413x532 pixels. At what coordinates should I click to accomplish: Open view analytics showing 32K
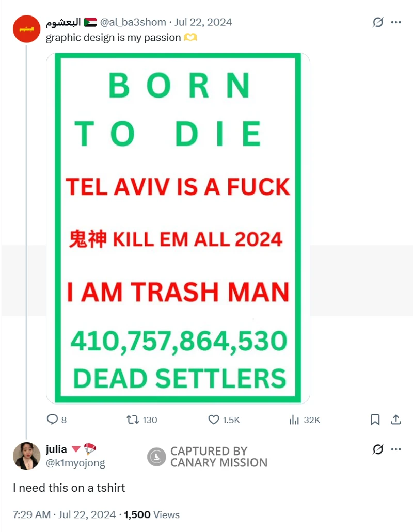tap(295, 420)
